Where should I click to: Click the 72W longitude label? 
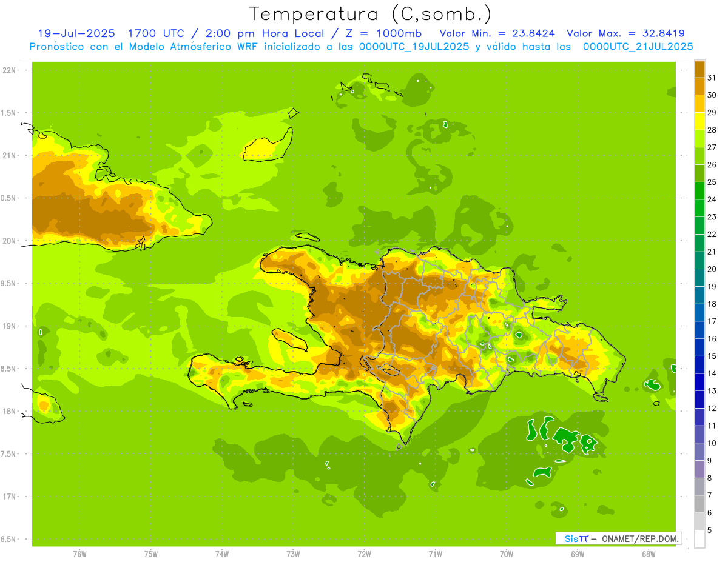(x=364, y=554)
